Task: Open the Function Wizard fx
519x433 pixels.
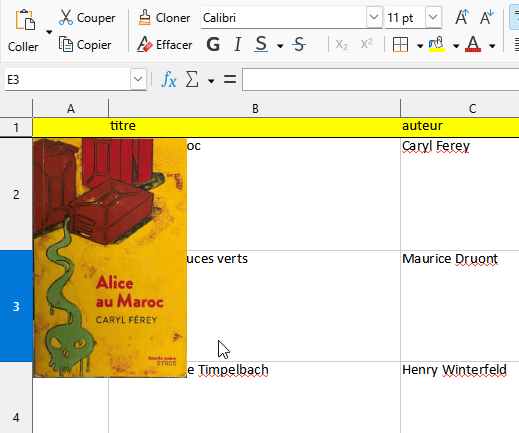Action: (169, 80)
